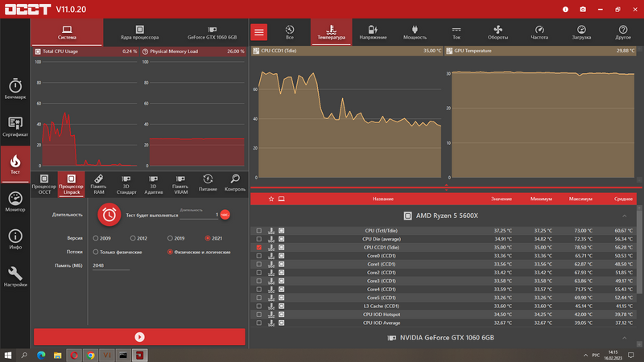Select Процессор OCCT test

pyautogui.click(x=44, y=184)
